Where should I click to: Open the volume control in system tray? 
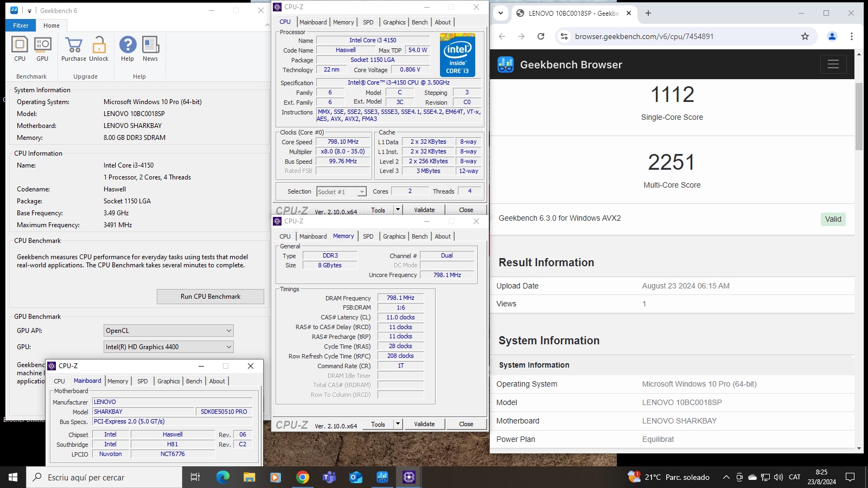click(778, 477)
